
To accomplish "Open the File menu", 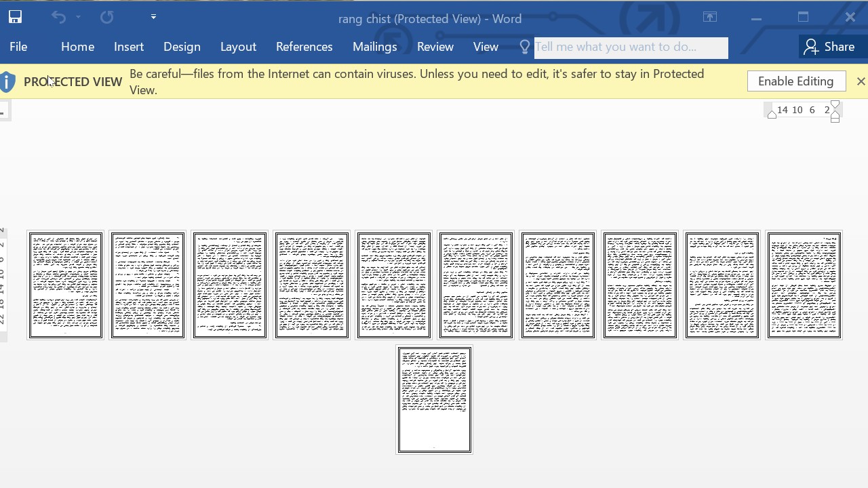I will click(x=18, y=47).
